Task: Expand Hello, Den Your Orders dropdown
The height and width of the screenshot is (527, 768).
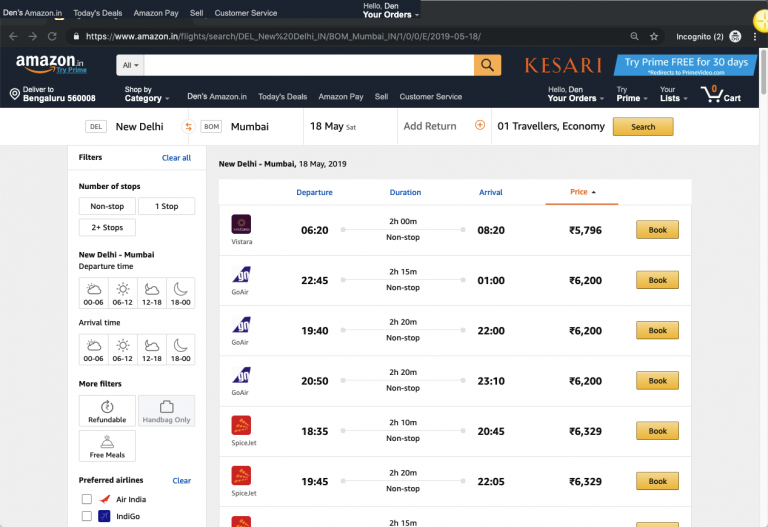Action: pyautogui.click(x=576, y=94)
